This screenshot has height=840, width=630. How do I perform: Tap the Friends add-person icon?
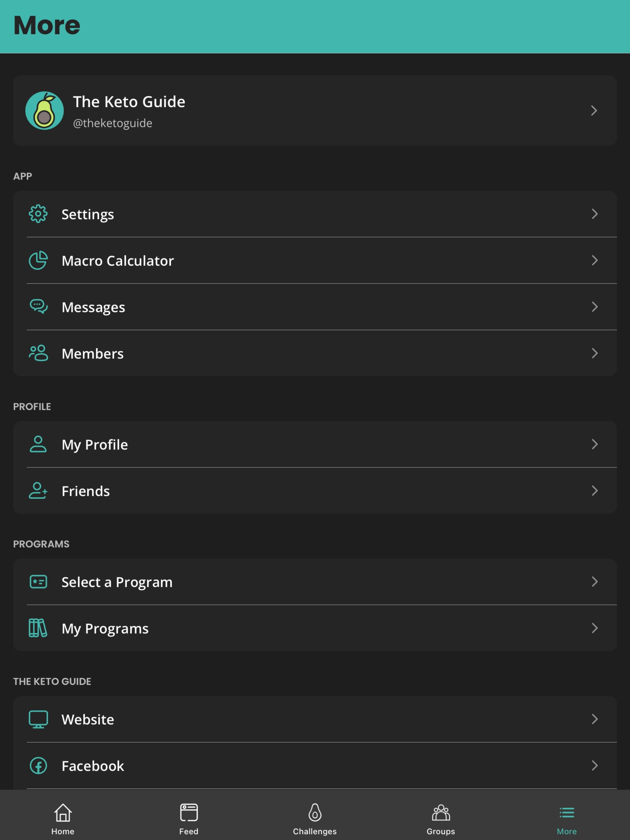[38, 490]
